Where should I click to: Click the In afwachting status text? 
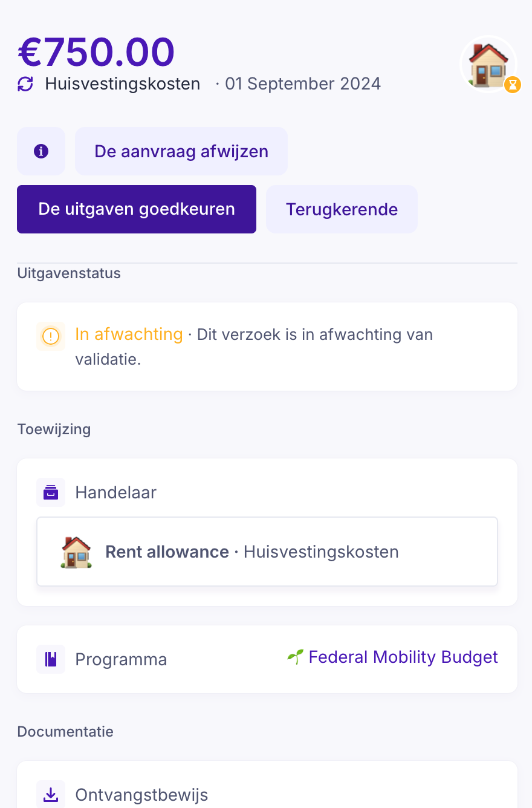tap(129, 334)
